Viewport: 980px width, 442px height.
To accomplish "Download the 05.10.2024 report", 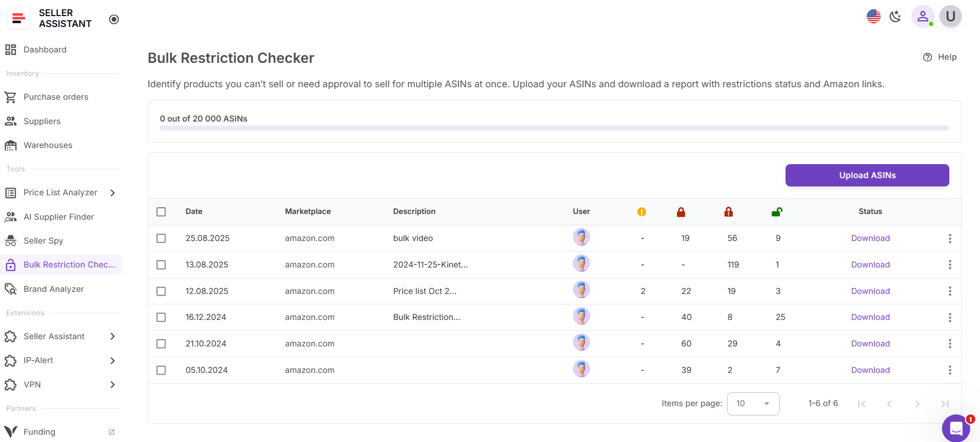I will click(x=870, y=370).
